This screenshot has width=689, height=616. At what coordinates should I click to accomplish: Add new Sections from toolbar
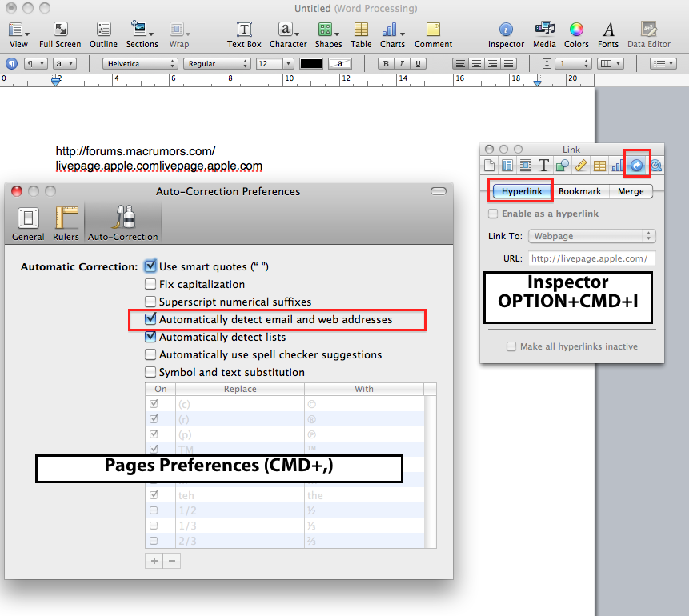click(x=142, y=34)
